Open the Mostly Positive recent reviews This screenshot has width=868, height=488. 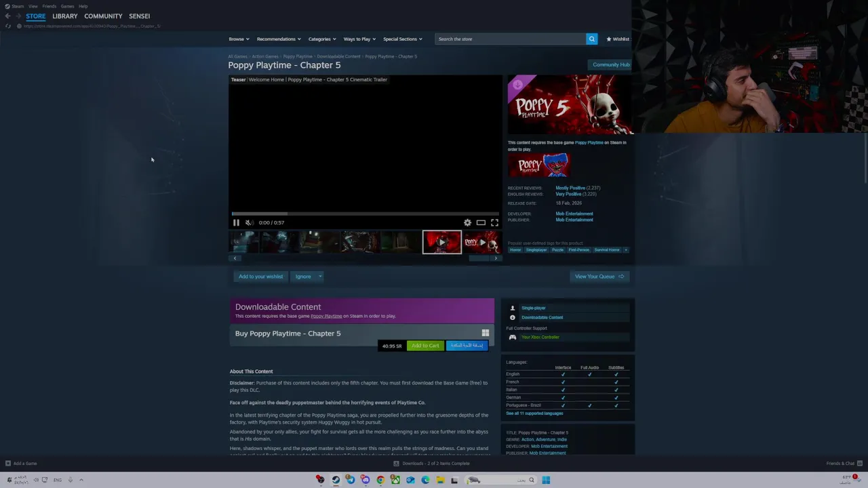coord(570,188)
